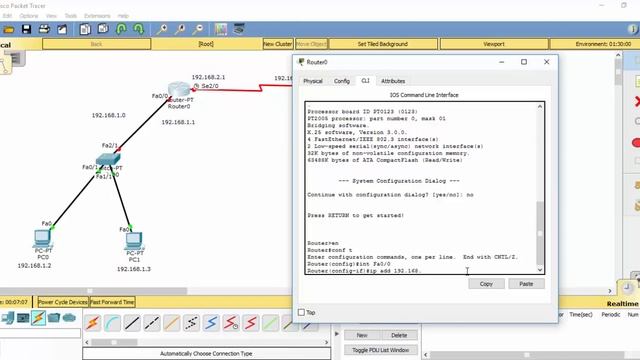
Task: Open the Tools menu
Action: 71,16
